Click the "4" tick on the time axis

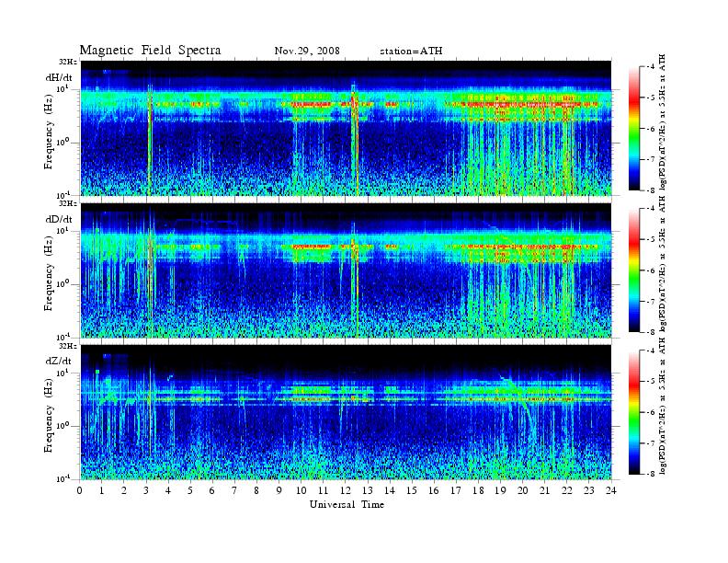click(x=168, y=490)
